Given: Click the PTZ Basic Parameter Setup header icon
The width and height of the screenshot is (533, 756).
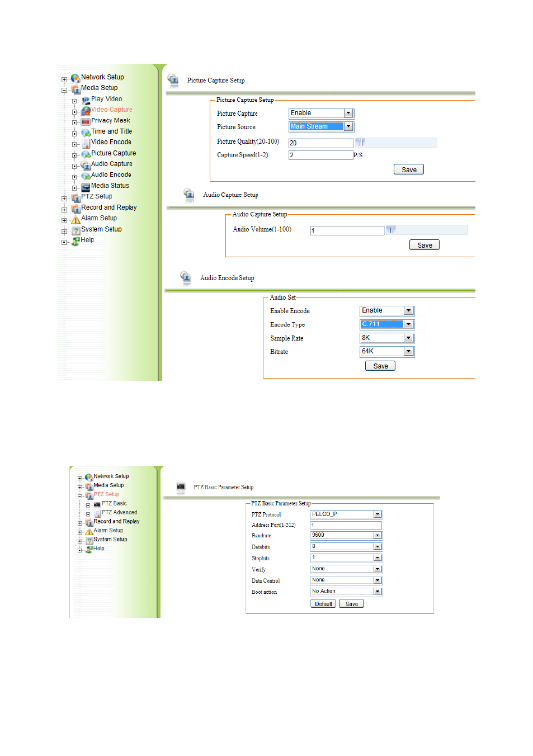Looking at the screenshot, I should [x=181, y=487].
